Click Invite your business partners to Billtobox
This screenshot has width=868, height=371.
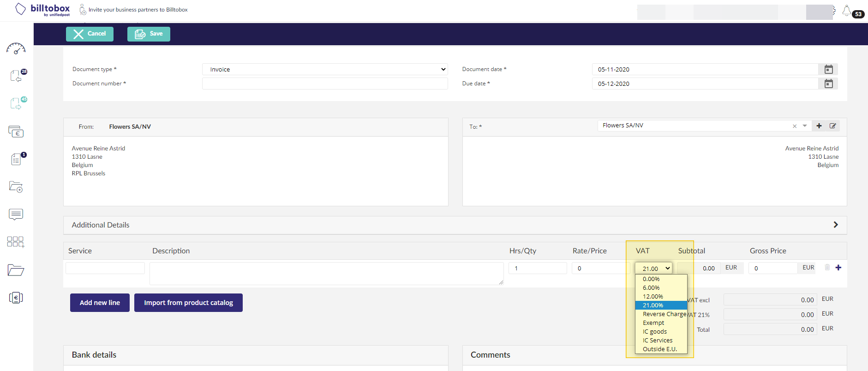[138, 10]
